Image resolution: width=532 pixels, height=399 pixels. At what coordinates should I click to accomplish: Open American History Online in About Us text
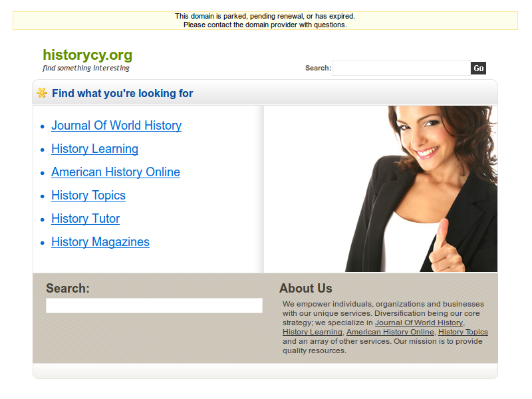(x=390, y=332)
